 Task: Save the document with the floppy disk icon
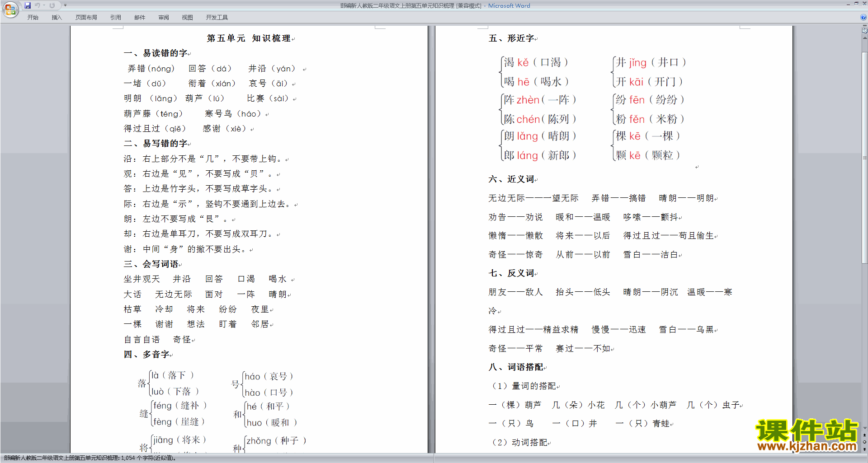(x=28, y=5)
